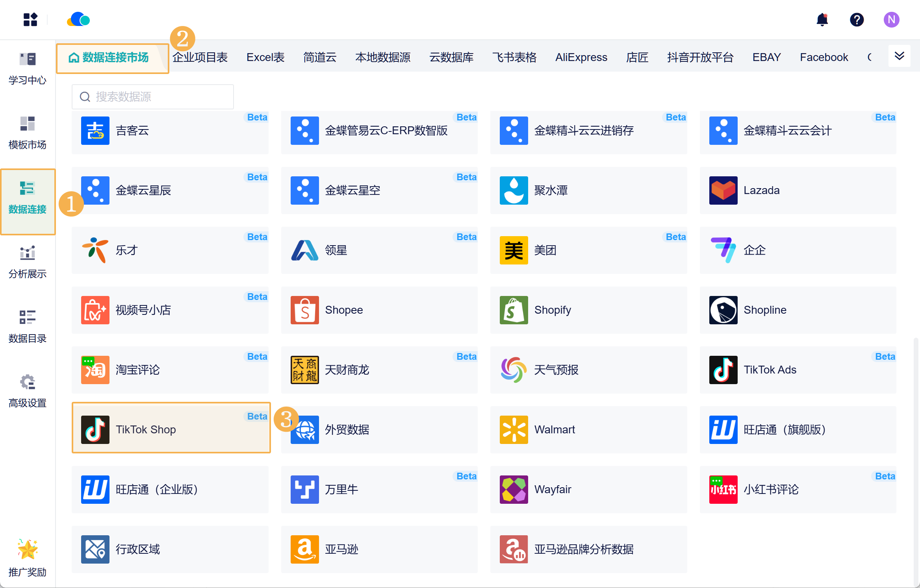Open the TikTok Shop connector card
The width and height of the screenshot is (920, 588).
[171, 429]
